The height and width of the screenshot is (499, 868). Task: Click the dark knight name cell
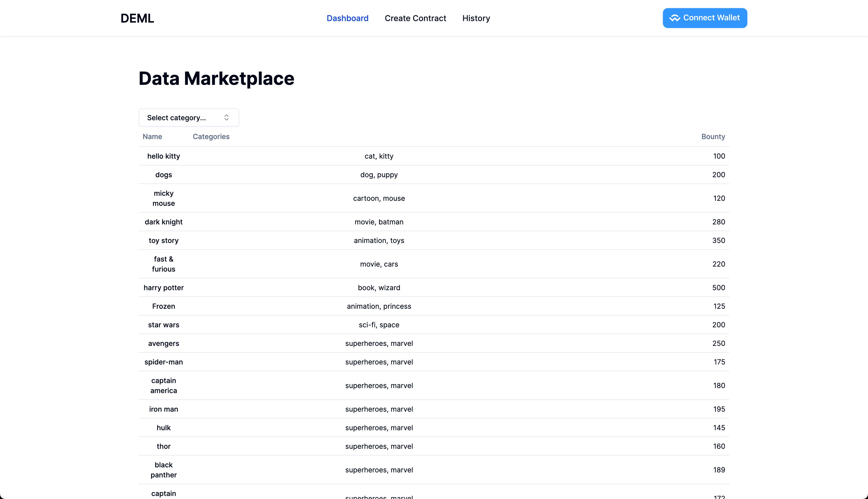(164, 222)
